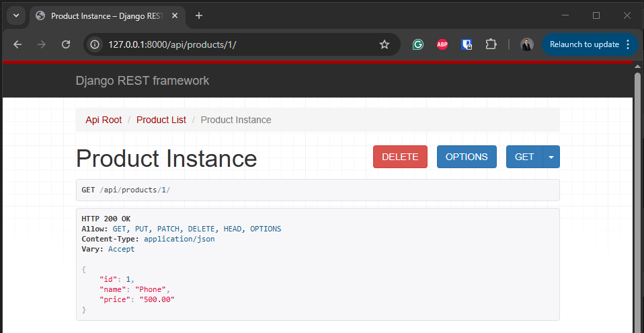Click the GET button
This screenshot has height=333, width=644.
pos(524,157)
